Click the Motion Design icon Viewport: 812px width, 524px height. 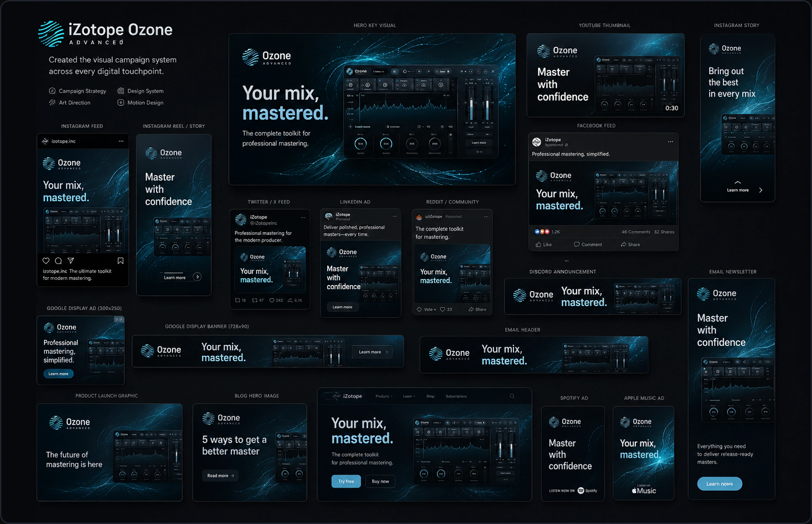120,102
